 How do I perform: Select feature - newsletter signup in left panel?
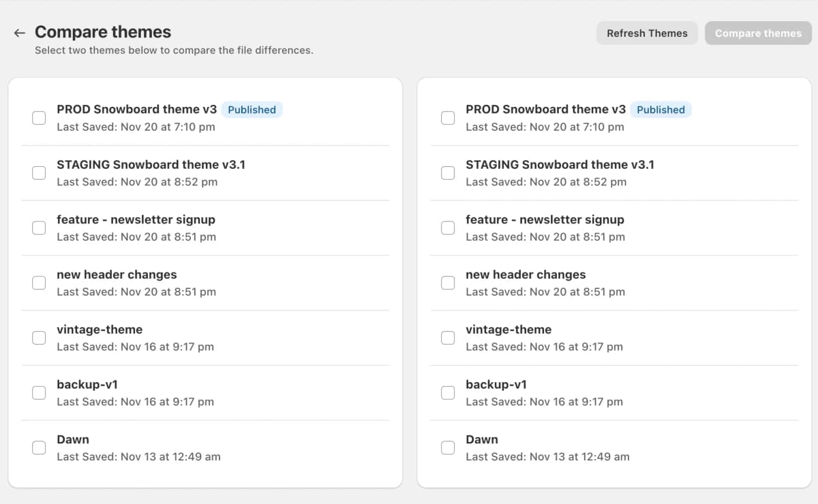tap(39, 227)
